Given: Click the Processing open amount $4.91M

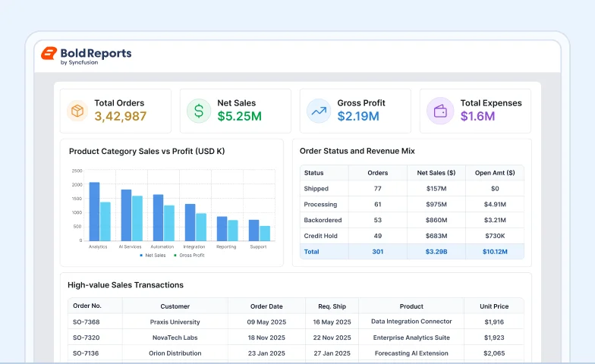Looking at the screenshot, I should 495,205.
